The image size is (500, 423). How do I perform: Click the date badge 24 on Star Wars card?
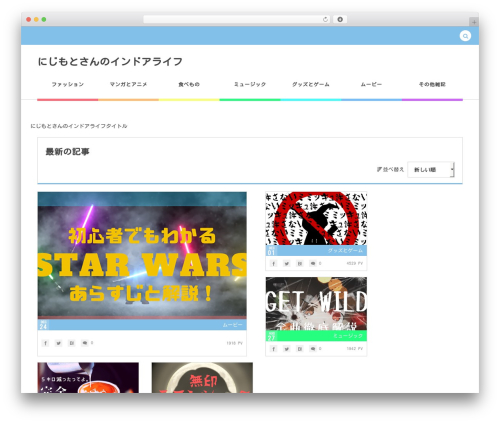point(43,325)
